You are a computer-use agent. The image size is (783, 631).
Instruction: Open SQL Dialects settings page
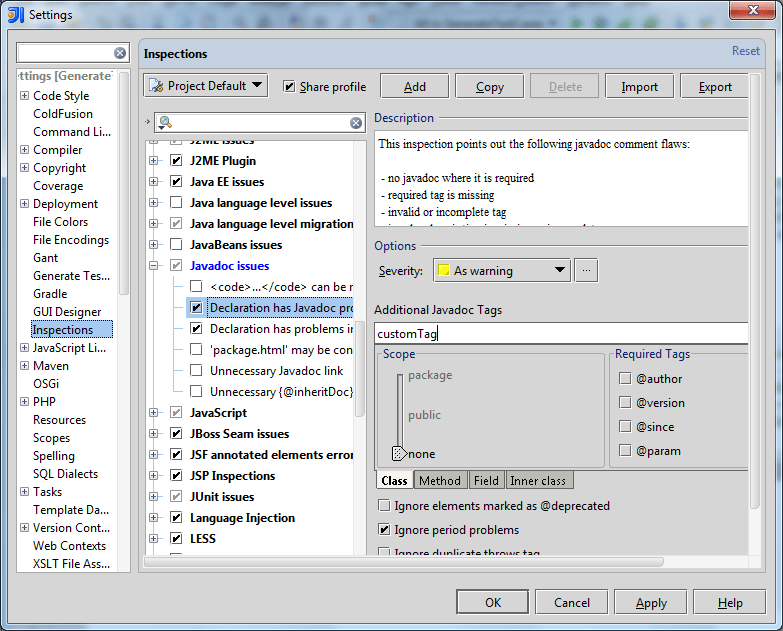pos(65,474)
